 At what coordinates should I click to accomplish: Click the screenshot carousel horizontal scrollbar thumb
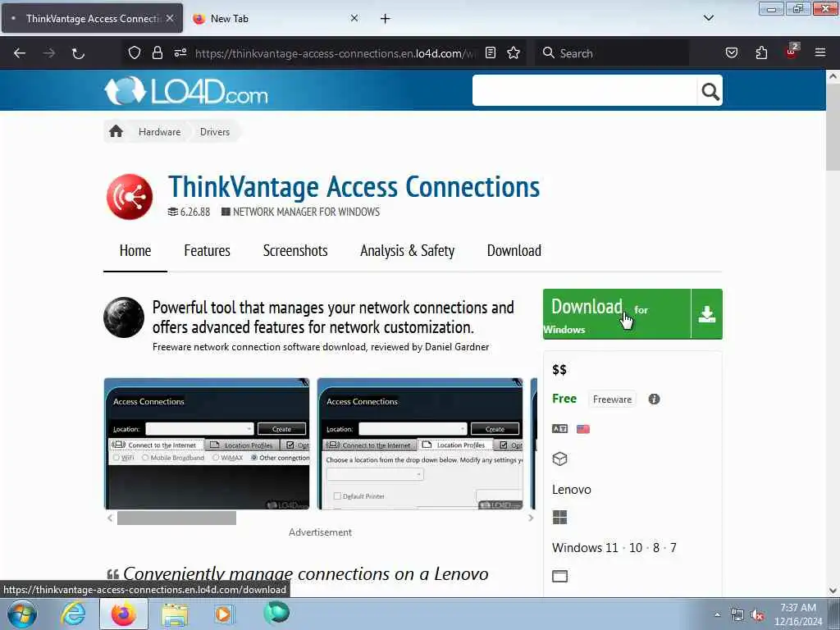[x=177, y=518]
